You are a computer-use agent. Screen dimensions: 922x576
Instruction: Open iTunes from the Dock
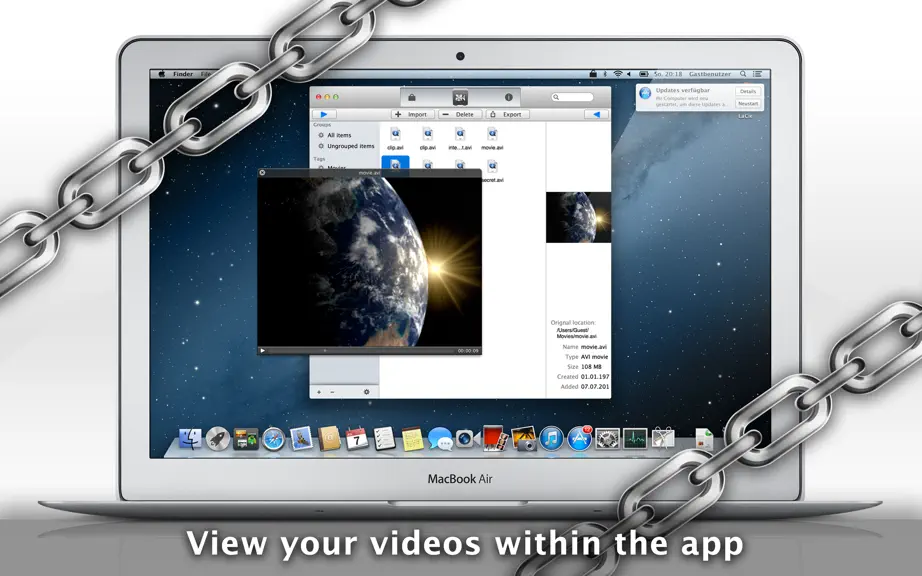551,438
